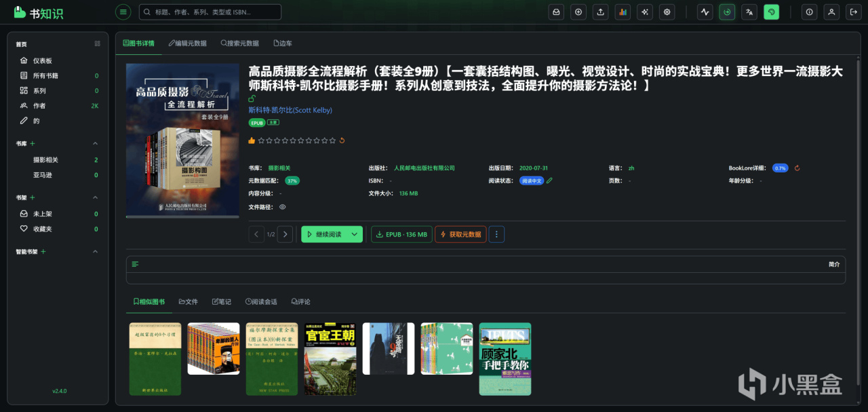Expand the 简介 description panel
This screenshot has width=868, height=412.
[486, 264]
